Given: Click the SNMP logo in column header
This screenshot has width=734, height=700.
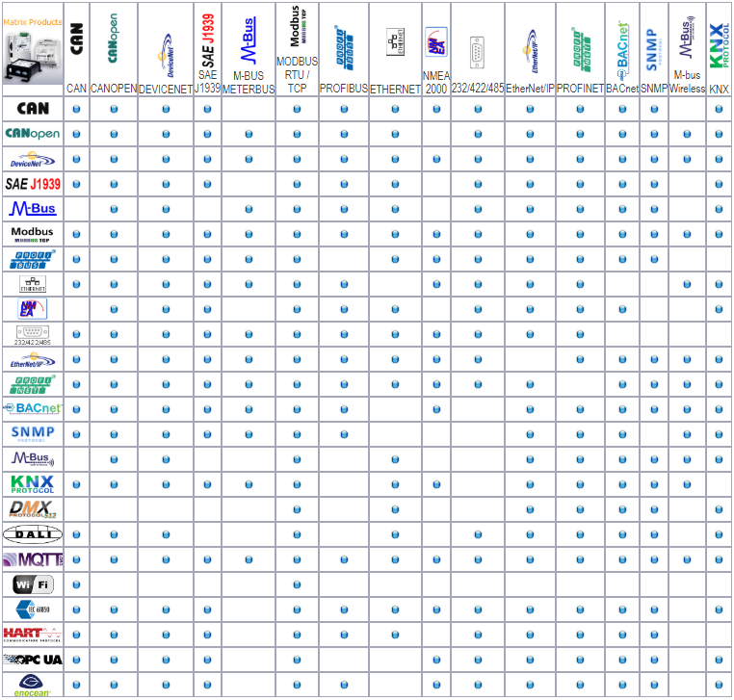Looking at the screenshot, I should point(652,50).
